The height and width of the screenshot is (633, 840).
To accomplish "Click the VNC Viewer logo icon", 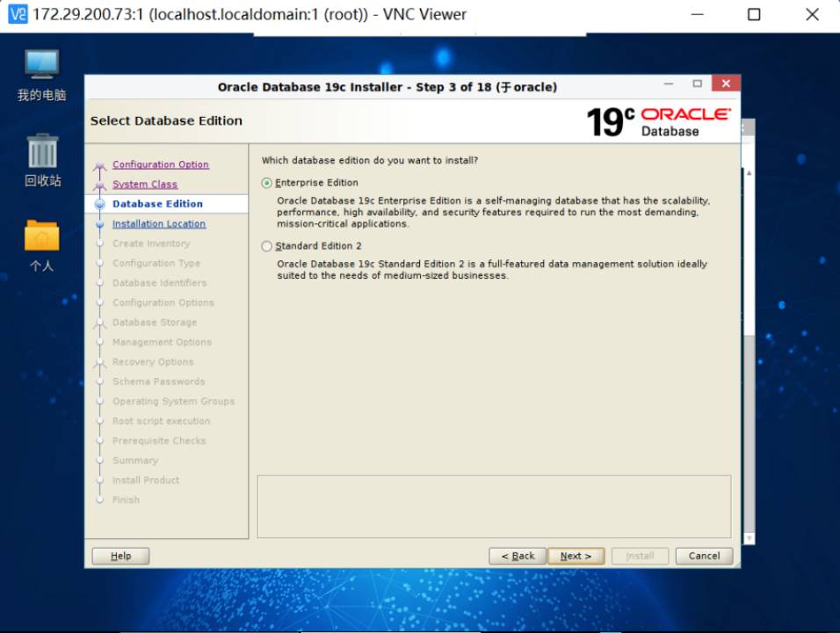I will coord(17,15).
